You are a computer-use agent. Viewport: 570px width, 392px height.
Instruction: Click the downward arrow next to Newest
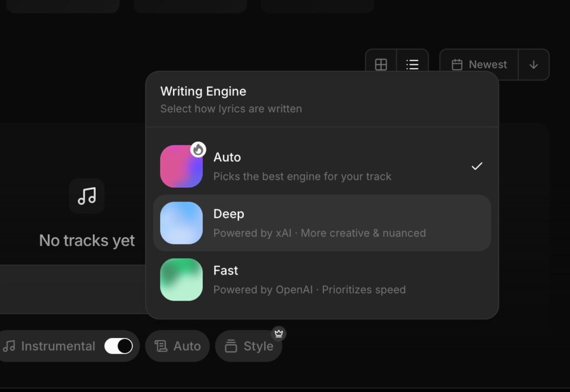(x=533, y=64)
